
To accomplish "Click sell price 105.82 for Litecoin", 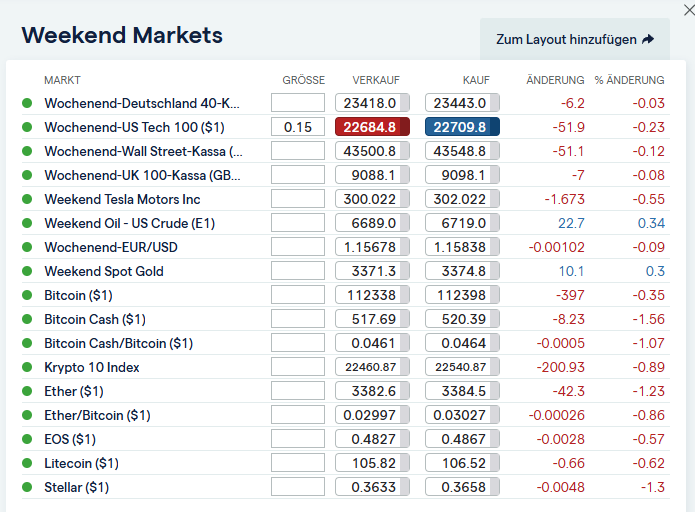I will click(x=372, y=462).
